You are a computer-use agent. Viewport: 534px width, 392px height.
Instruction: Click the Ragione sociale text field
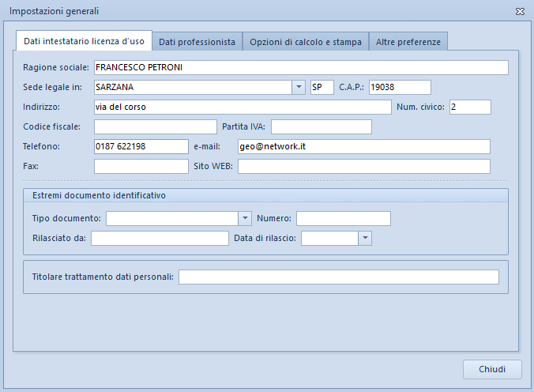click(x=300, y=67)
